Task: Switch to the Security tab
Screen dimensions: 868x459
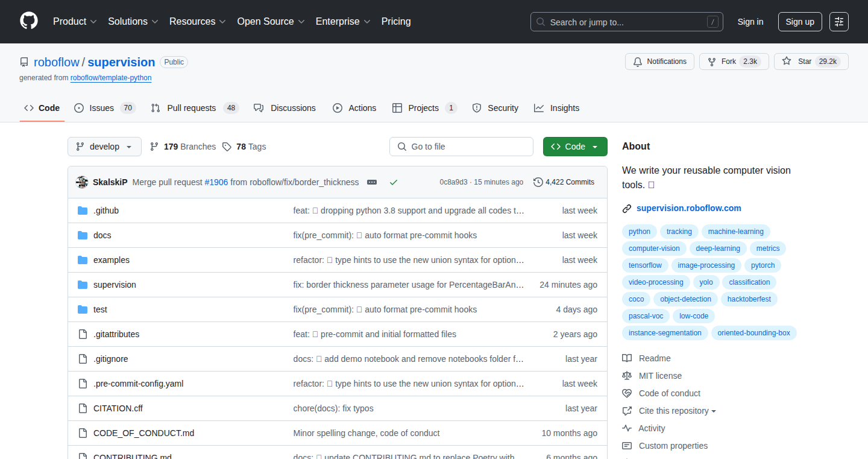Action: [x=495, y=108]
